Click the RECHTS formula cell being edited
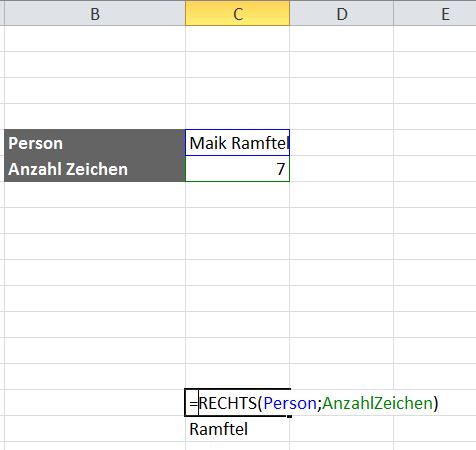 (x=238, y=402)
